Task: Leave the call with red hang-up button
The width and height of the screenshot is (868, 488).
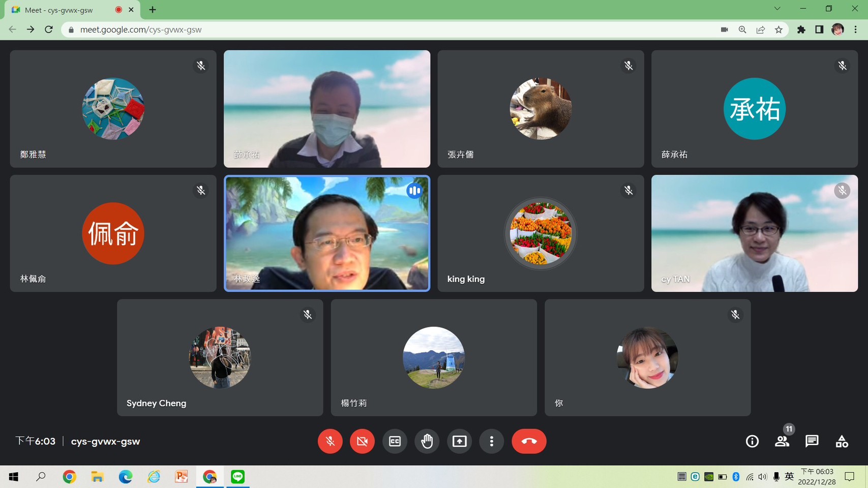Action: [x=529, y=441]
